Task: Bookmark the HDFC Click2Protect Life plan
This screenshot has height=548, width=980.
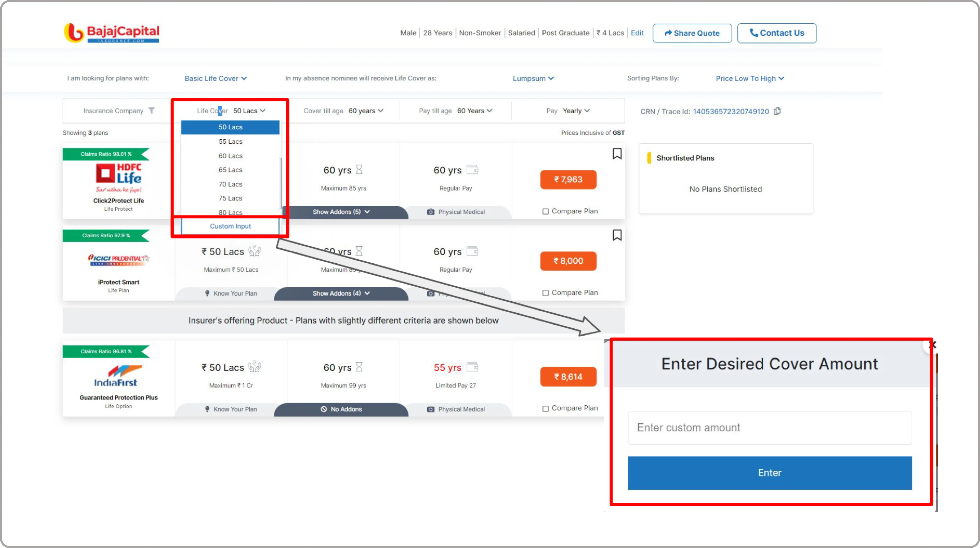Action: [617, 154]
